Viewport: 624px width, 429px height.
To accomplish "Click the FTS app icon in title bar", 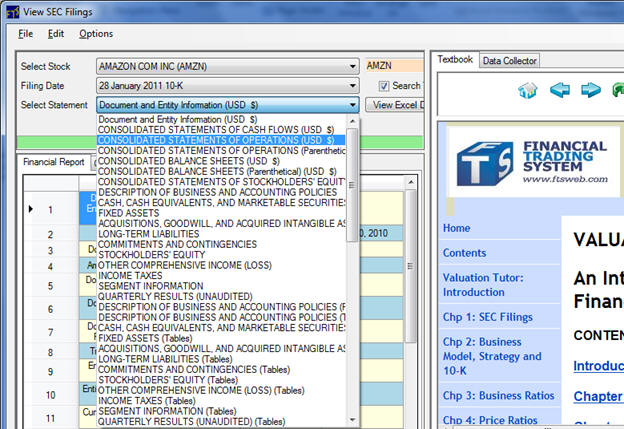I will pos(12,12).
